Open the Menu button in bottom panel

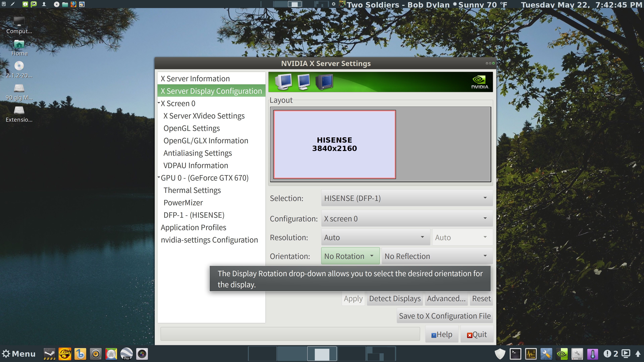point(18,354)
